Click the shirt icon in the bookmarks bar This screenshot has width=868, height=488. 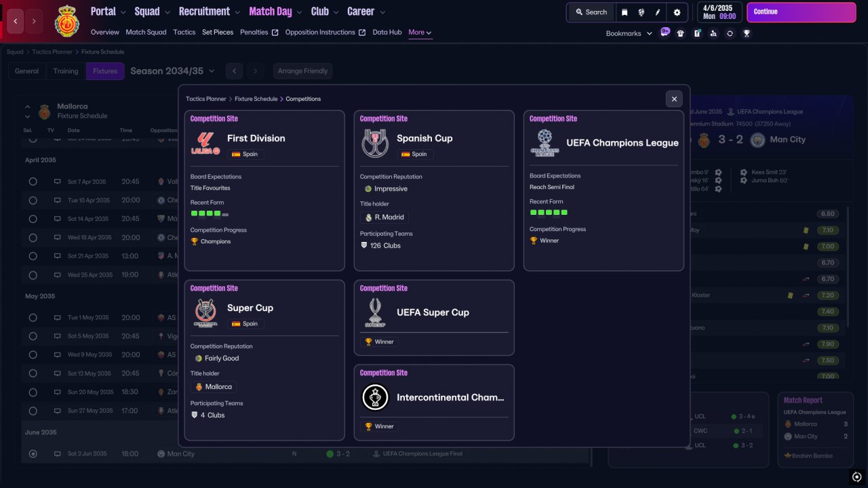point(681,33)
